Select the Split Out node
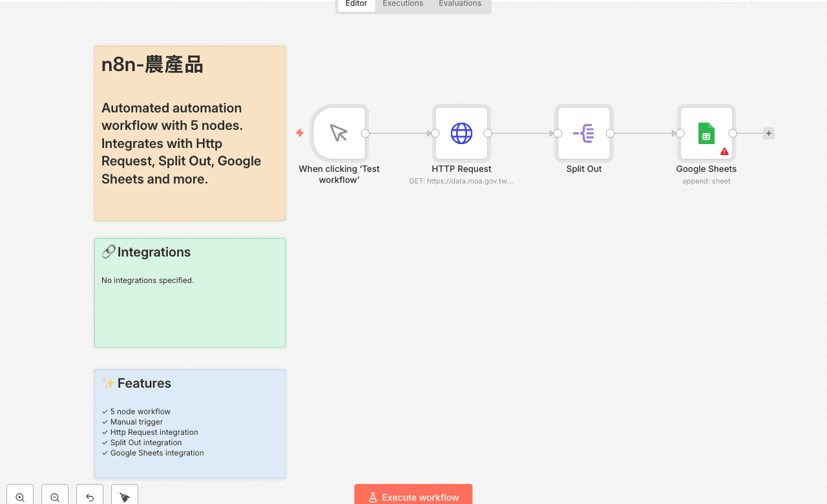 [583, 134]
